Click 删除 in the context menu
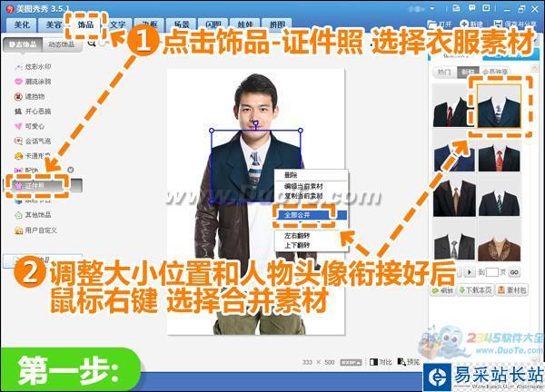Viewport: 545px width, 392px height. [x=292, y=175]
